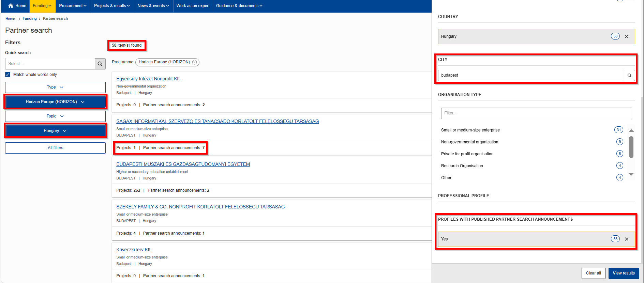Click the organisation type list scrollbar thumb
The width and height of the screenshot is (644, 283).
point(631,147)
